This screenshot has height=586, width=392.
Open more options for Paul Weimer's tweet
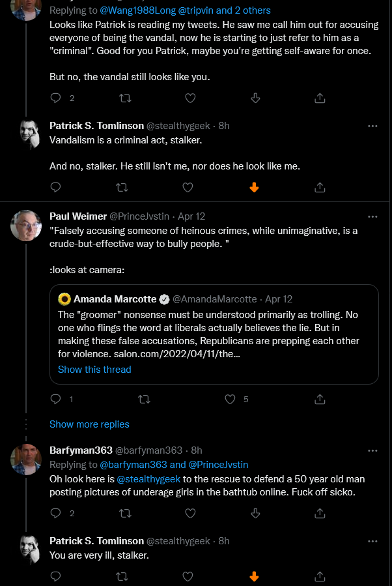pyautogui.click(x=372, y=216)
